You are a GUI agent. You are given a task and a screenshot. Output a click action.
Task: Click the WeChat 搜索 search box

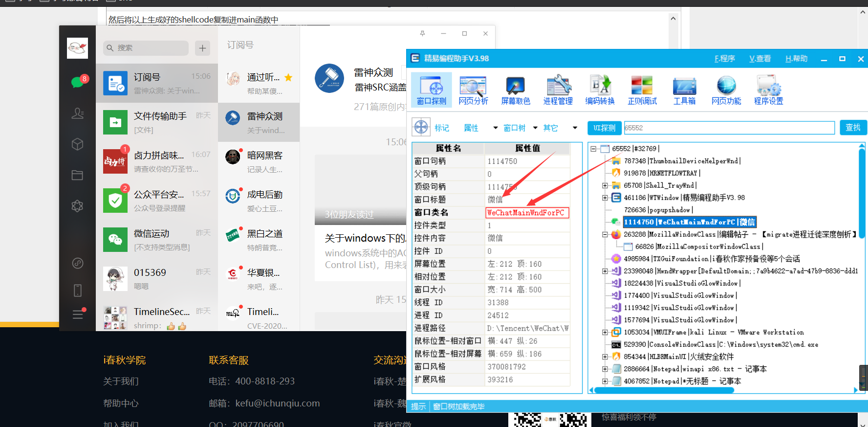(x=146, y=48)
